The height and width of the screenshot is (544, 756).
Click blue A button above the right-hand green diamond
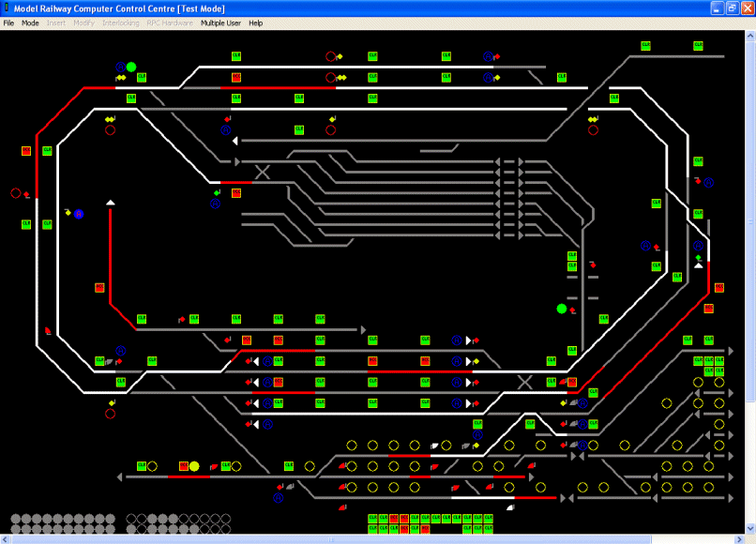[698, 246]
